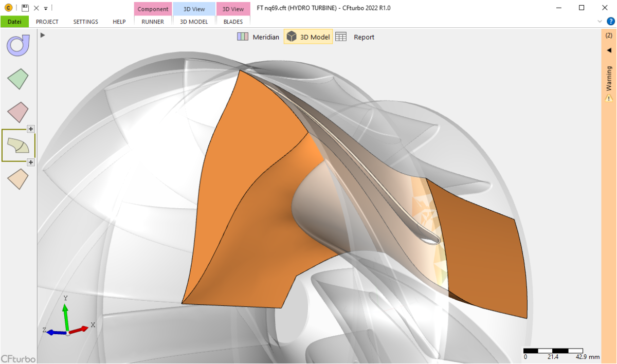The width and height of the screenshot is (617, 364).
Task: Save the project with the floppy disk icon
Action: pyautogui.click(x=25, y=8)
